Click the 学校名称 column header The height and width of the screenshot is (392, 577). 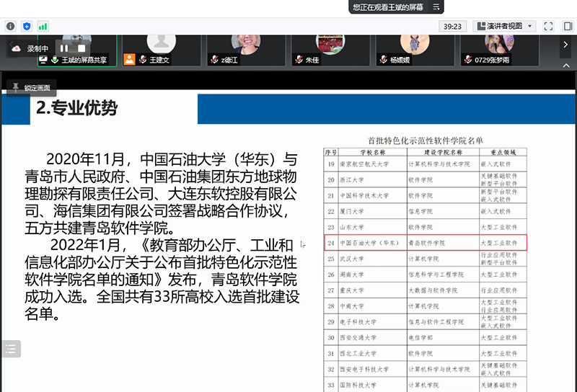373,152
